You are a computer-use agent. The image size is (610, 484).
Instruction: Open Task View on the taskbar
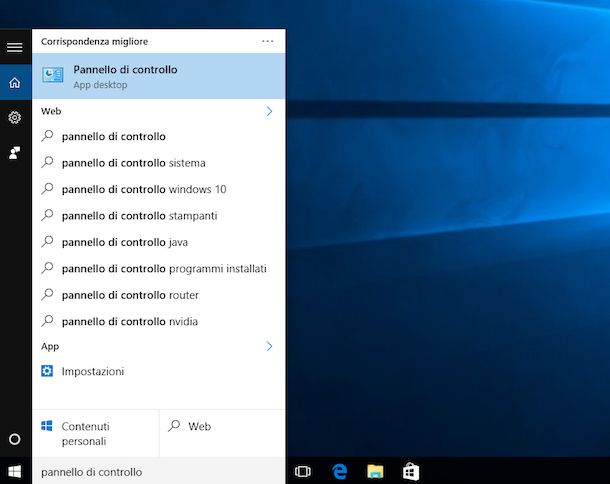tap(303, 472)
